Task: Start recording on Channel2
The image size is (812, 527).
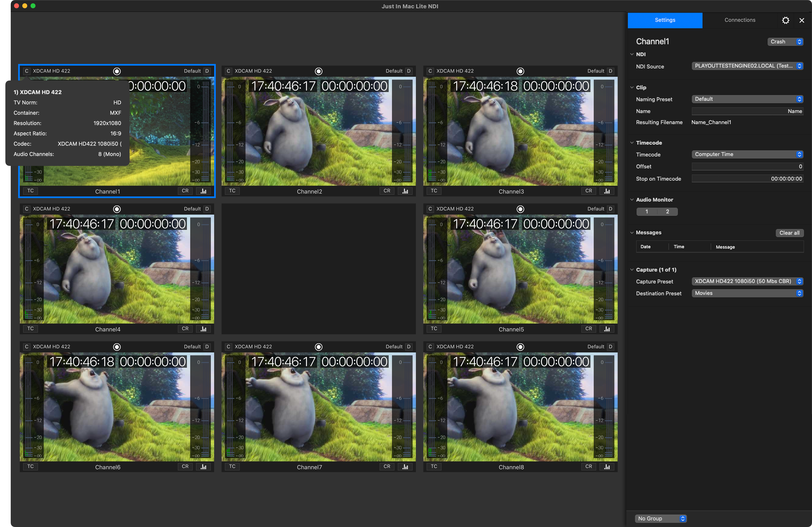Action: pos(318,71)
